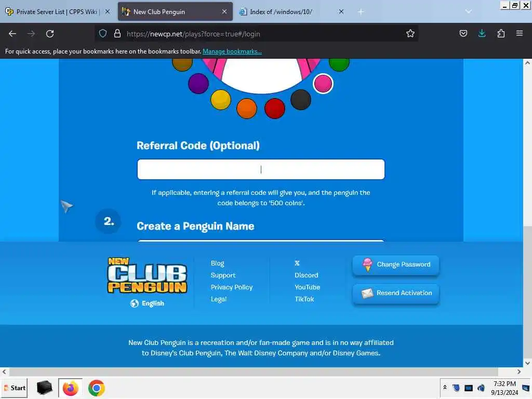Open a new browser tab
532x399 pixels.
click(361, 12)
